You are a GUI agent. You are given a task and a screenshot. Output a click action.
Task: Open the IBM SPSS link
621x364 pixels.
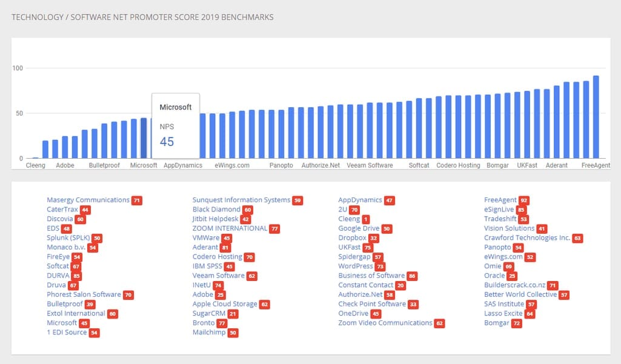[x=207, y=266]
